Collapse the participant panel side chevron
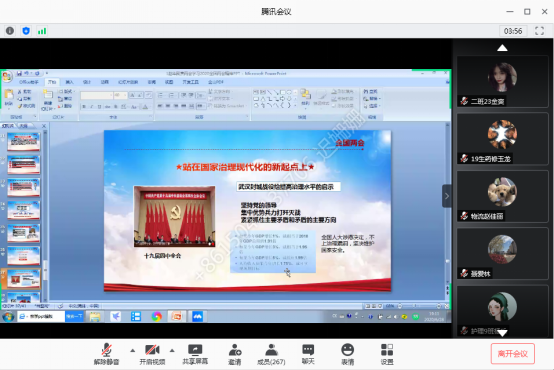This screenshot has height=370, width=554. click(x=447, y=196)
